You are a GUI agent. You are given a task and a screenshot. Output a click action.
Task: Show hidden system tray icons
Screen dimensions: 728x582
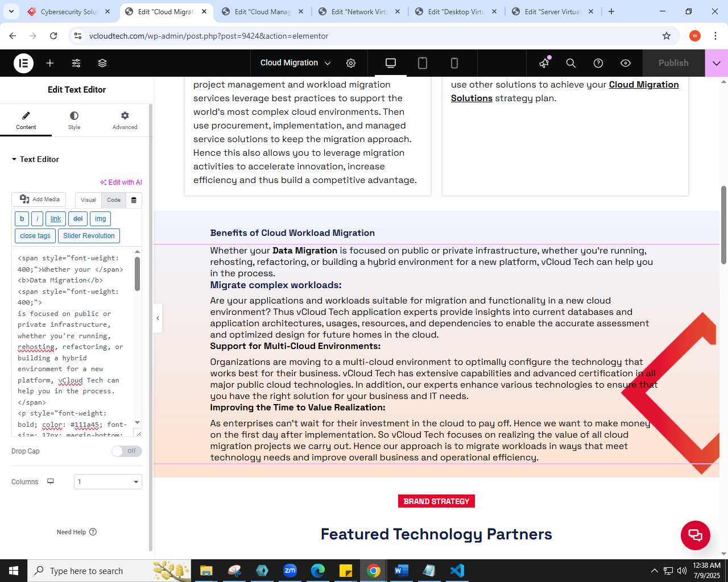point(654,571)
